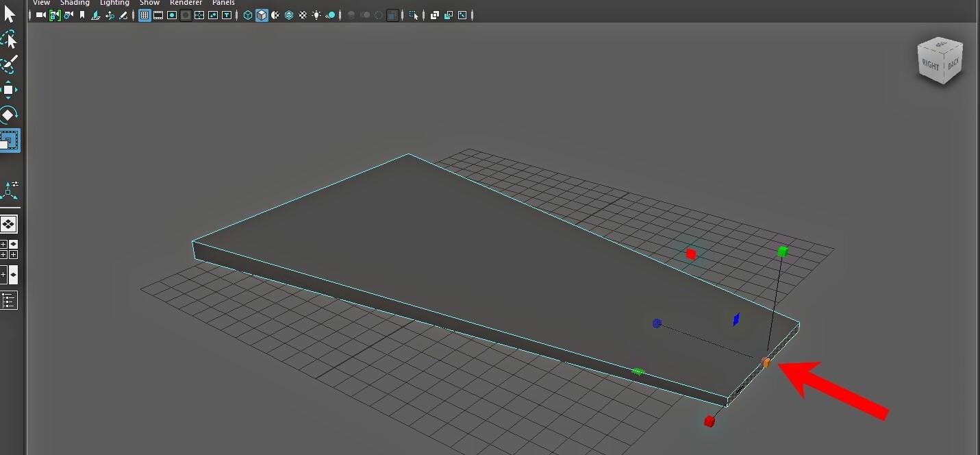Image resolution: width=980 pixels, height=455 pixels.
Task: Toggle the Lock Camera icon
Action: (55, 15)
